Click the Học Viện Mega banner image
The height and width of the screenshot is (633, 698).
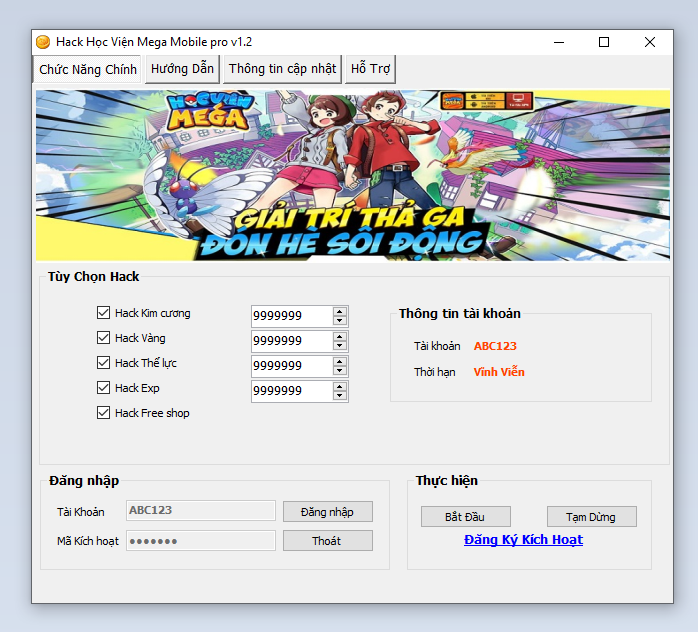point(352,175)
